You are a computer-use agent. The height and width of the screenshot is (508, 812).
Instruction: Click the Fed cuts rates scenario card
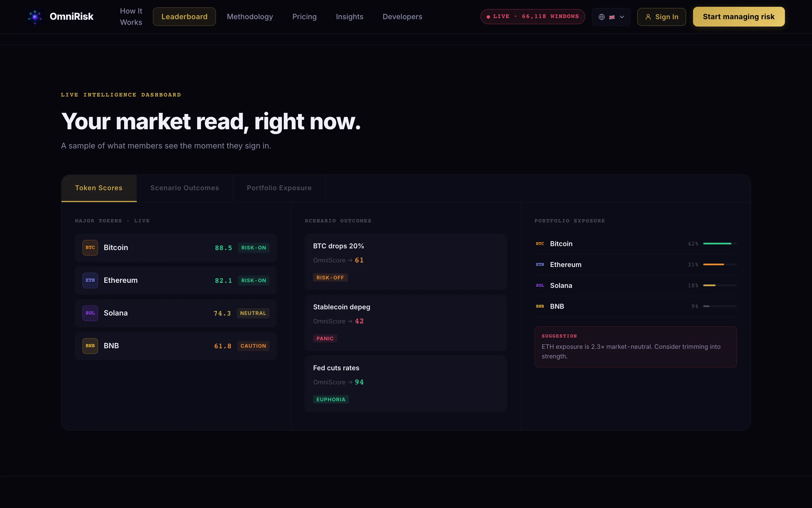click(x=405, y=384)
